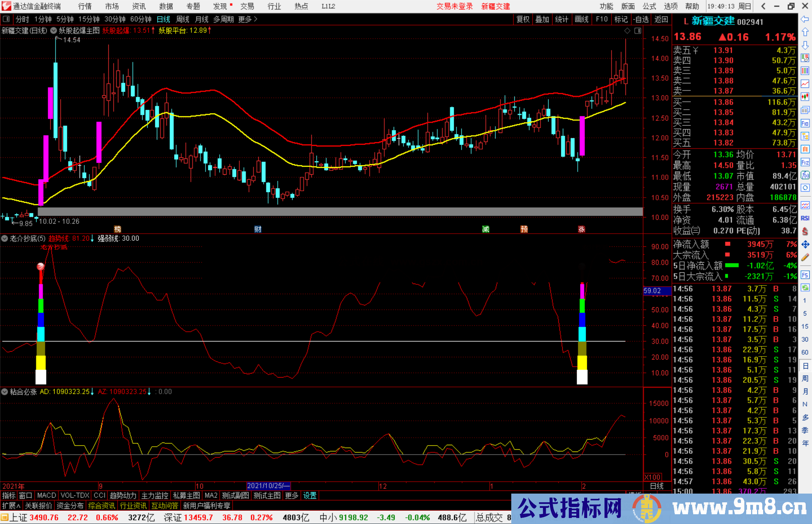This screenshot has width=812, height=524.
Task: Toggle the 妖股起爆主图 indicator circle button
Action: (54, 30)
